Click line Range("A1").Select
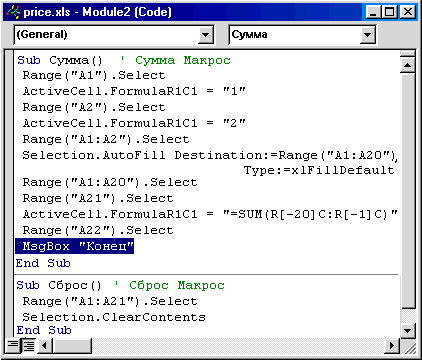Screen dimensions: 422x360 tap(94, 76)
